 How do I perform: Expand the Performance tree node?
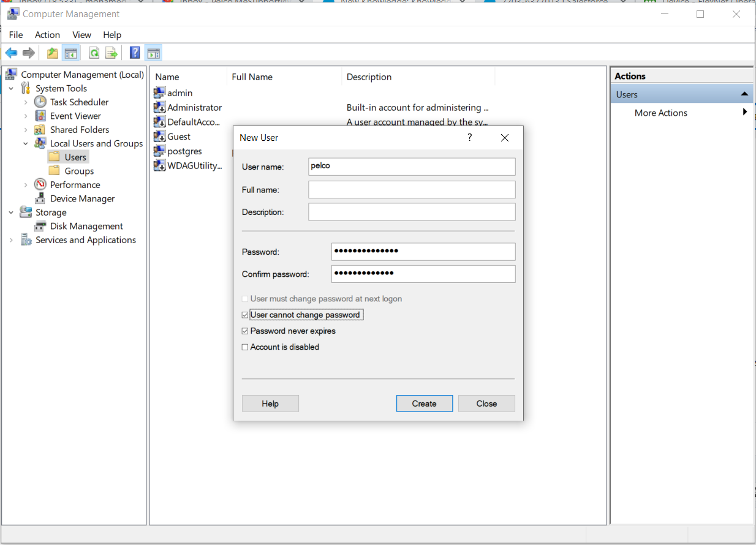pyautogui.click(x=26, y=185)
